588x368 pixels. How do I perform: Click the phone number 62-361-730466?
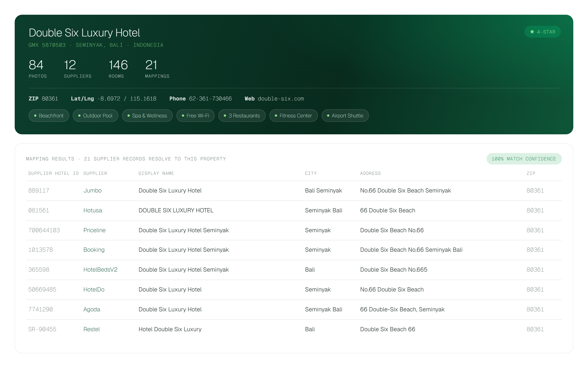210,99
